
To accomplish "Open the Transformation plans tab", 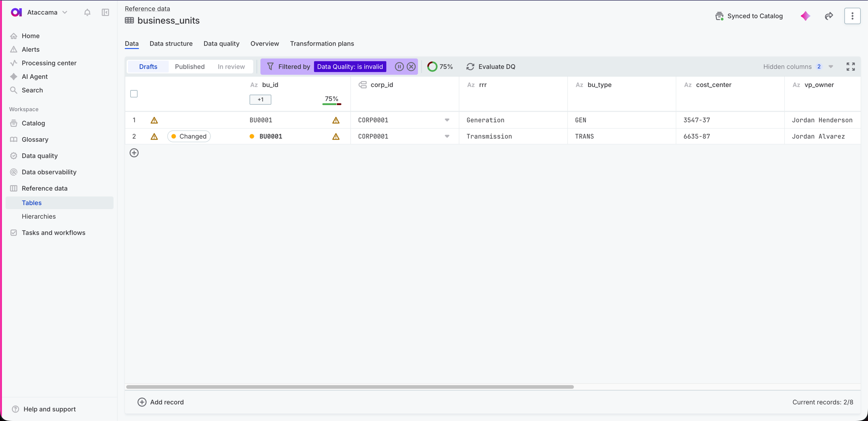I will (x=322, y=43).
